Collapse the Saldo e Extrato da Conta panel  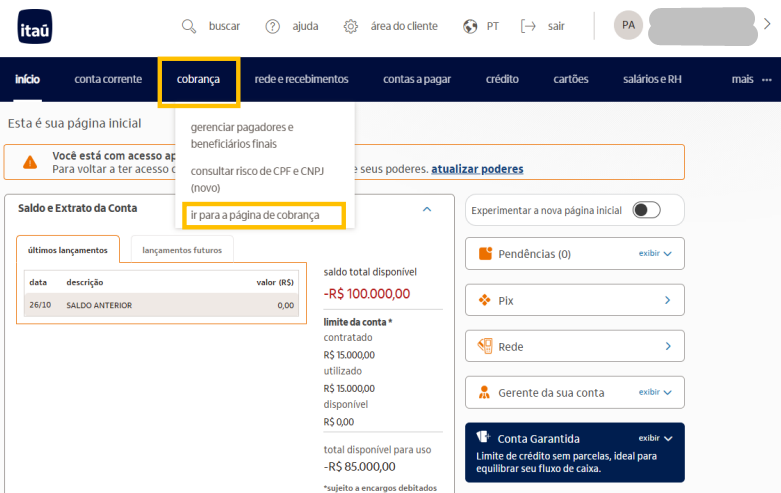pos(427,209)
